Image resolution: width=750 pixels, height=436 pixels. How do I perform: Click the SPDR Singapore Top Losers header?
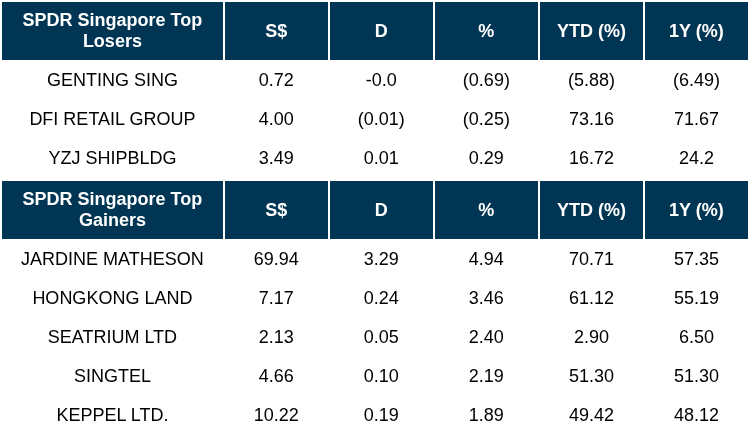(112, 31)
